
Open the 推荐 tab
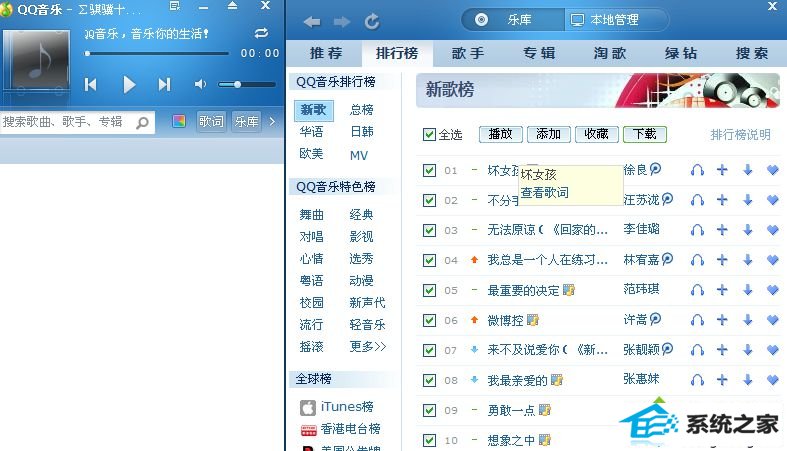pos(326,53)
